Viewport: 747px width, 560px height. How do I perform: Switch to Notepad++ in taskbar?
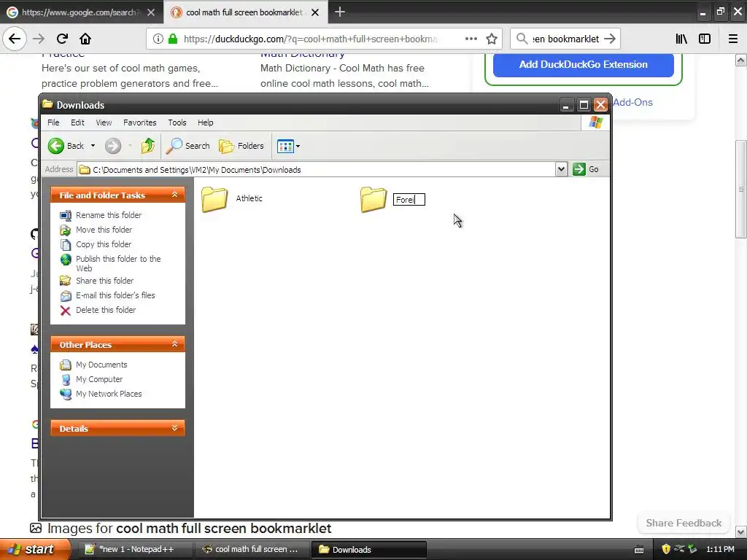pyautogui.click(x=135, y=549)
